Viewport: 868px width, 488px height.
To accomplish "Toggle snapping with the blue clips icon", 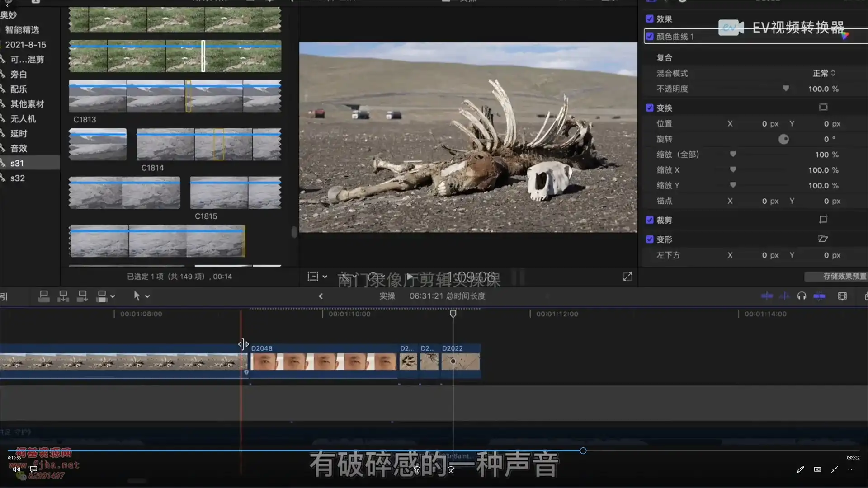I will [820, 296].
